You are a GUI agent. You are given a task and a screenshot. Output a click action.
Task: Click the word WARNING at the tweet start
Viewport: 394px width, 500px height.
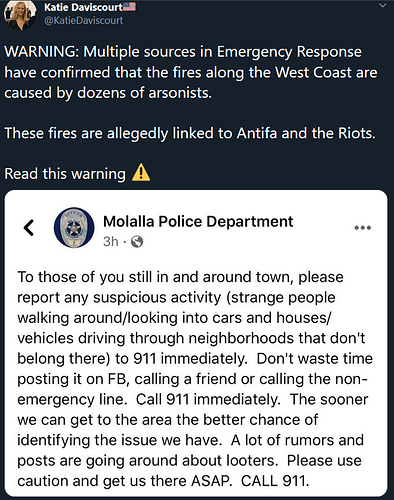click(x=42, y=52)
